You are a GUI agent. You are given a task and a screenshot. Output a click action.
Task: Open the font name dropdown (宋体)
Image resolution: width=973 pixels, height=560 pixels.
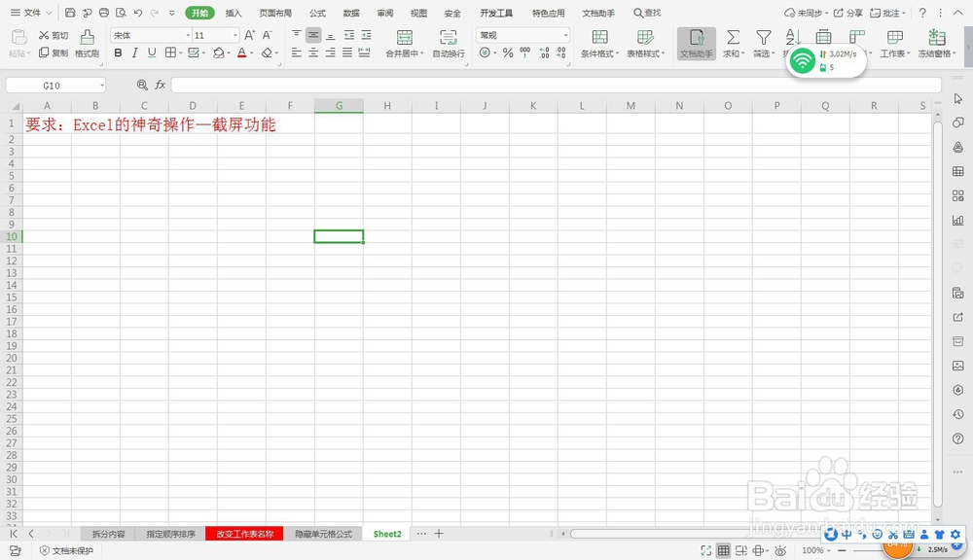pos(188,35)
